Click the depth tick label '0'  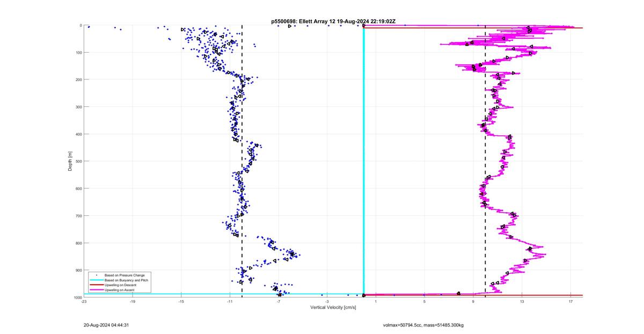click(x=80, y=25)
